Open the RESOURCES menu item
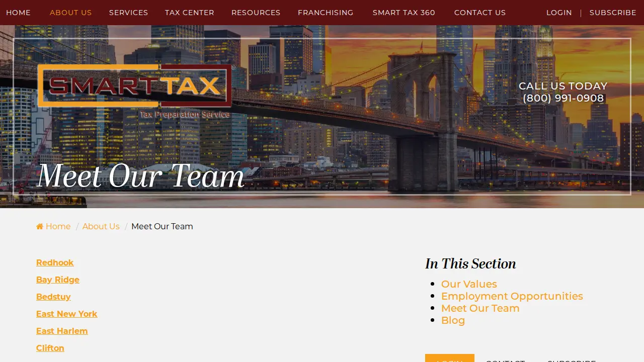This screenshot has width=644, height=362. (x=256, y=13)
